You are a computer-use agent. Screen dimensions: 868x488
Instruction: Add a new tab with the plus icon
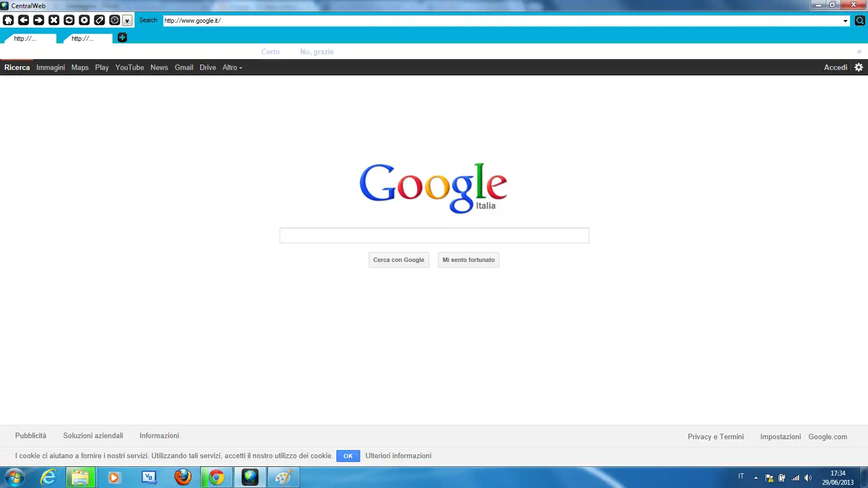click(x=122, y=37)
